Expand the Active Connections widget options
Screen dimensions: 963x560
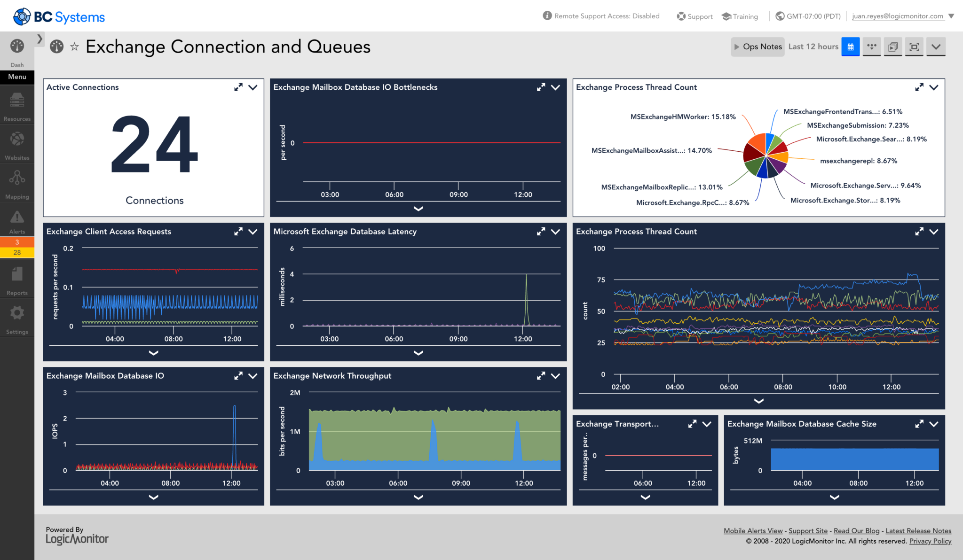pos(253,87)
